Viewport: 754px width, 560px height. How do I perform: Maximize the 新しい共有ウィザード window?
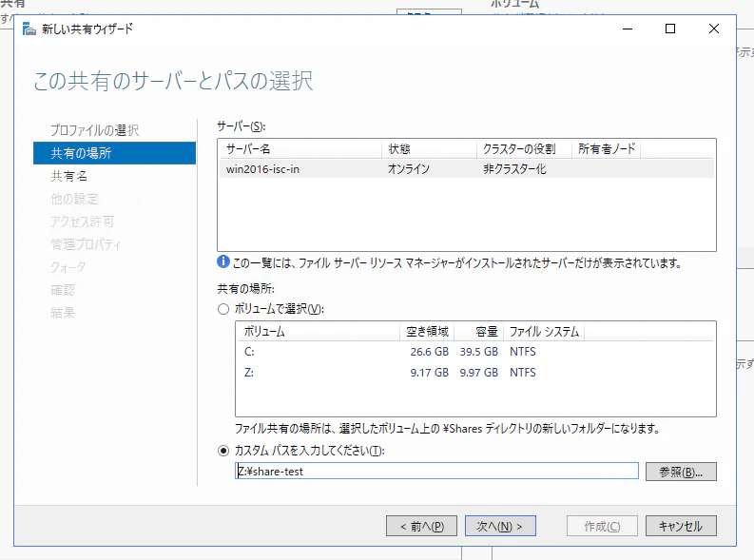coord(670,29)
